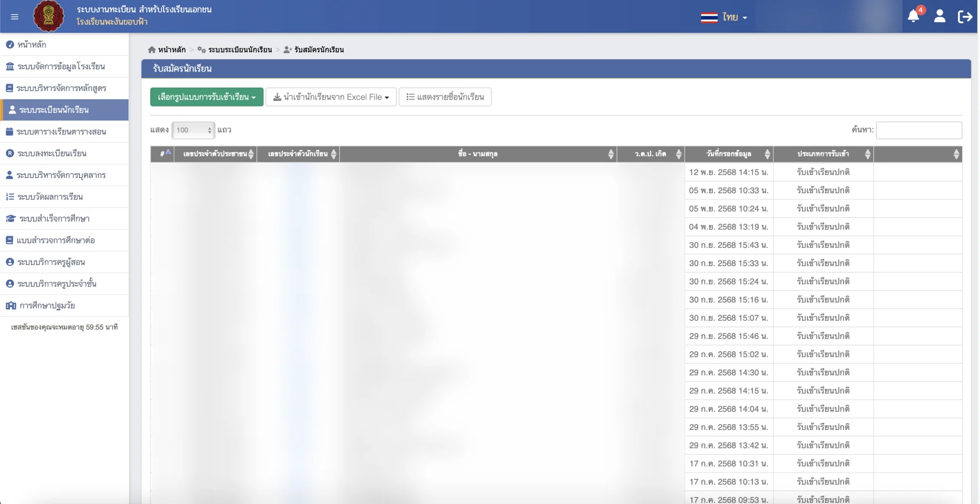Open ระบบตารางเรียนตารางสอน menu
980x504 pixels.
[x=64, y=132]
